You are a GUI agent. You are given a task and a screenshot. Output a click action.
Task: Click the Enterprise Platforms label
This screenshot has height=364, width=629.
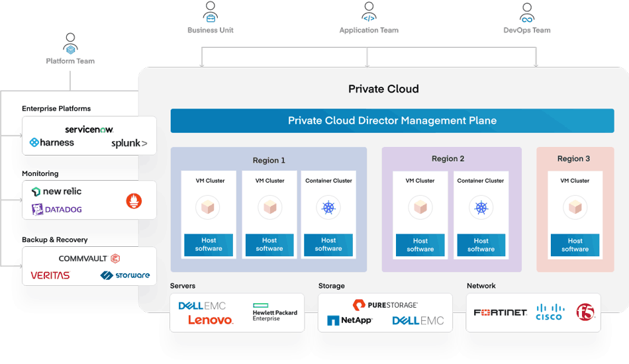pyautogui.click(x=56, y=109)
